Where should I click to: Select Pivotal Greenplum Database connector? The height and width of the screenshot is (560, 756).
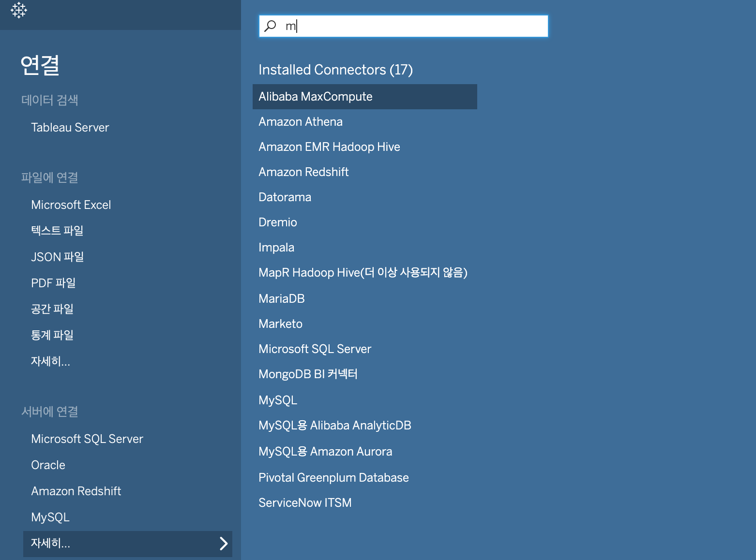[x=333, y=478]
